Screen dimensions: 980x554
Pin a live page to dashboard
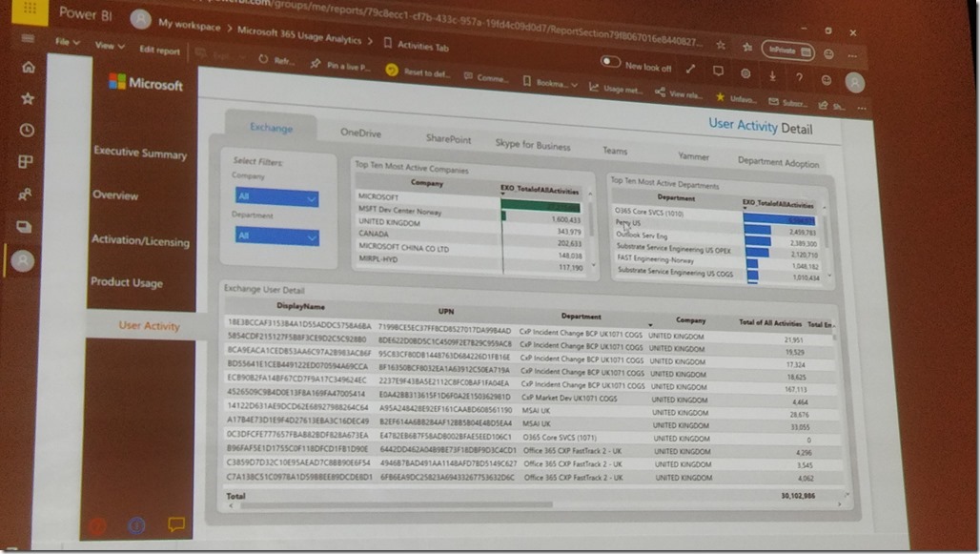(340, 65)
